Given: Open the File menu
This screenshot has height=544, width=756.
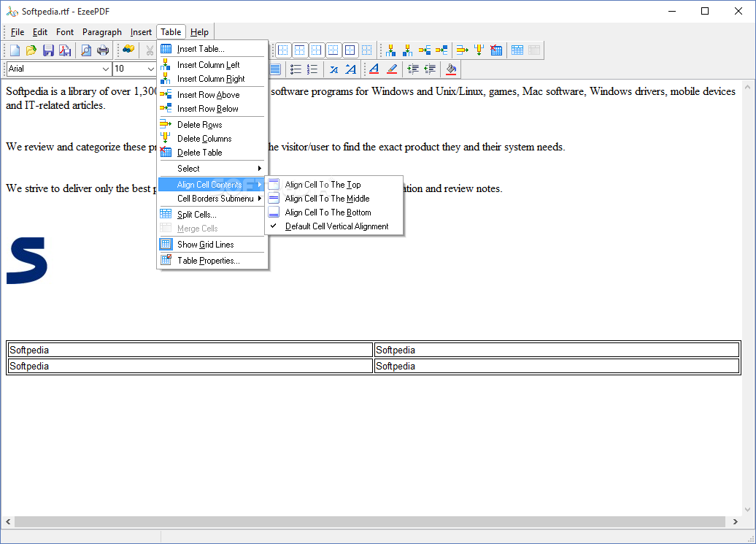Looking at the screenshot, I should pos(18,32).
